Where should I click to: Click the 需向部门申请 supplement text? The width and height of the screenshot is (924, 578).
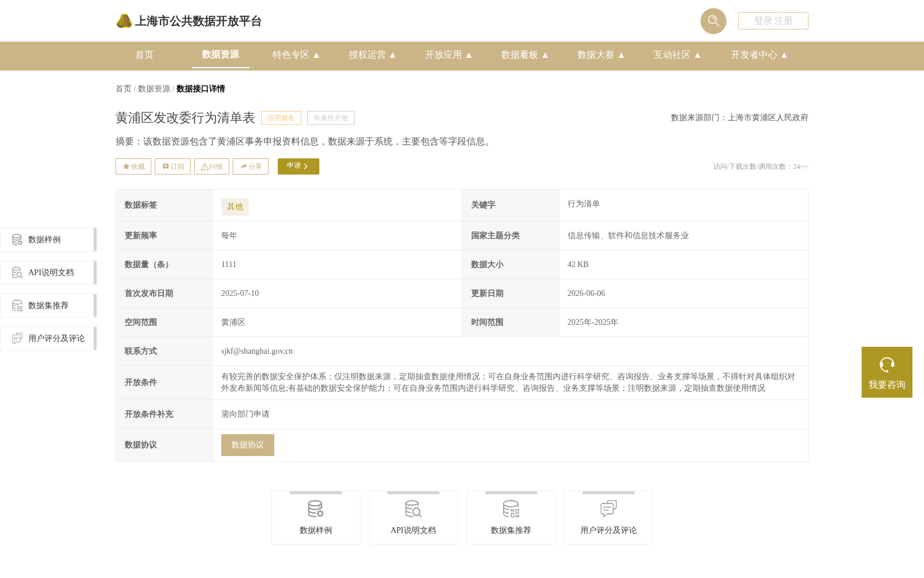tap(245, 414)
